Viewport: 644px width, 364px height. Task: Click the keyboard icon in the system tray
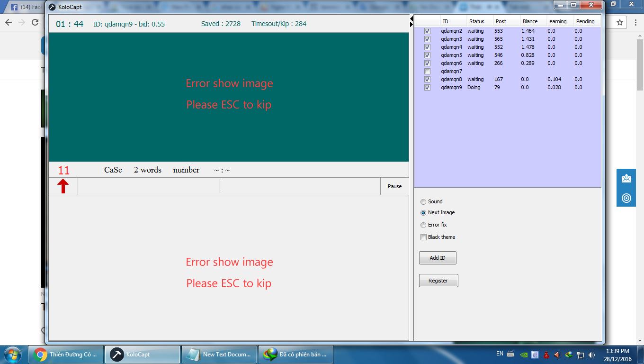click(510, 354)
